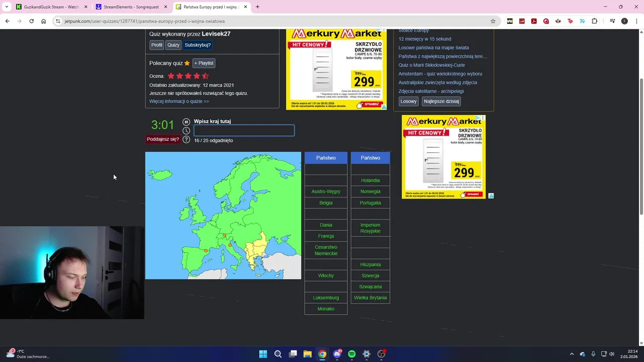Click the address bar URL

[144, 21]
